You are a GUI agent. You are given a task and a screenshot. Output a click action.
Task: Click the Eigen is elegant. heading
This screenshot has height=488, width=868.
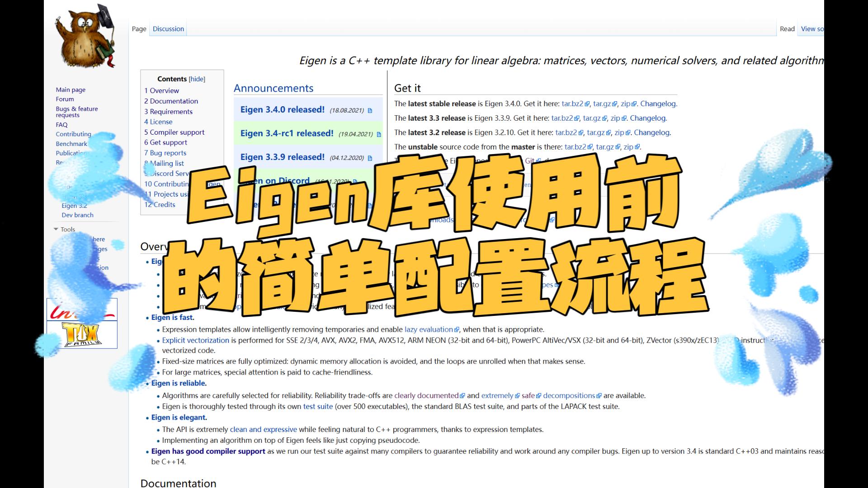click(179, 418)
